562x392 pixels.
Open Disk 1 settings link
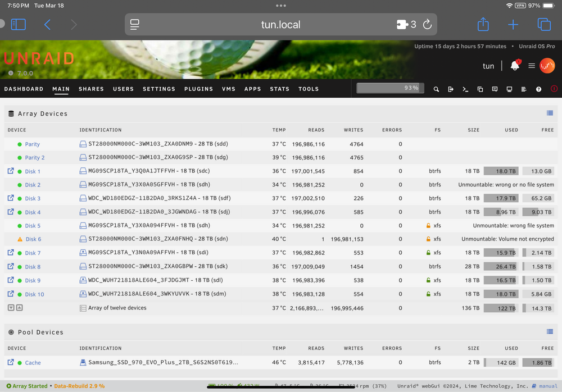tap(33, 171)
